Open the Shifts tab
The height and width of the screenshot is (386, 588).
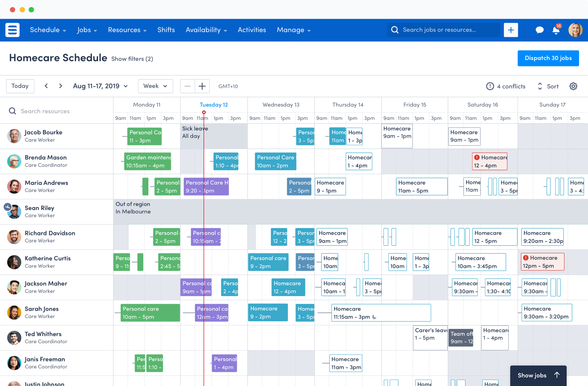(166, 30)
